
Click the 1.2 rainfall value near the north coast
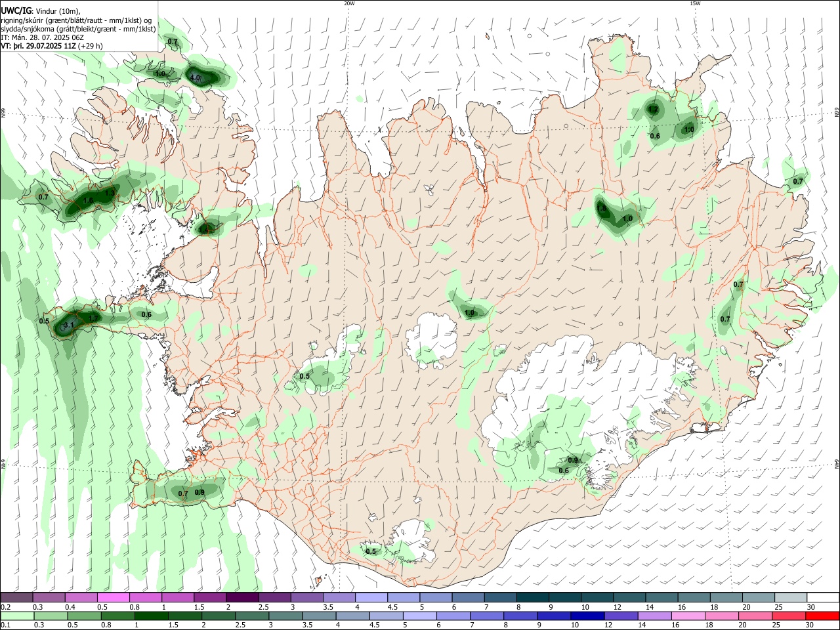pyautogui.click(x=653, y=110)
